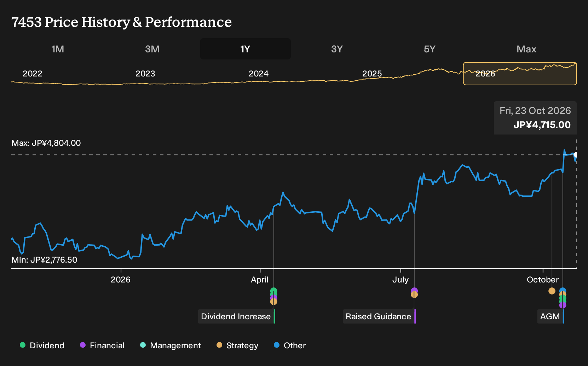
Task: Click the blue Other dot above AGM
Action: pyautogui.click(x=563, y=291)
